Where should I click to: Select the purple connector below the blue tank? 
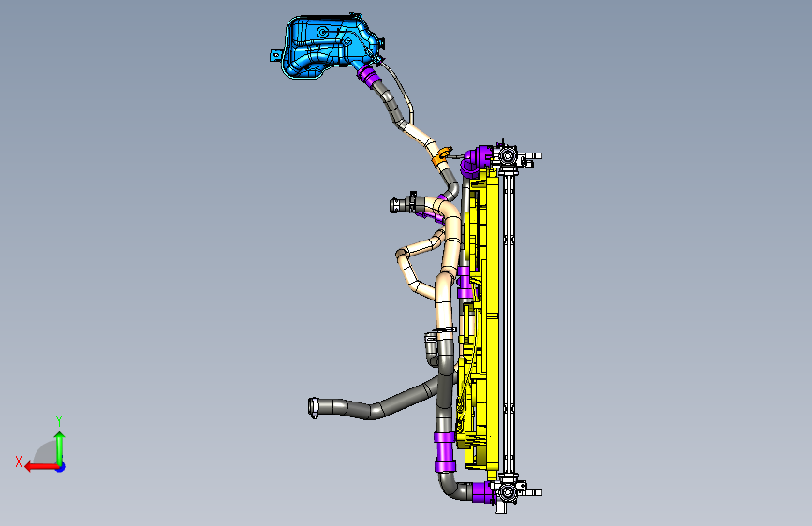tap(368, 76)
